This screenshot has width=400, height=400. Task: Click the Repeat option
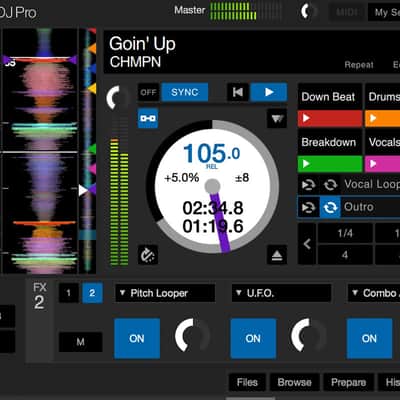[x=359, y=65]
